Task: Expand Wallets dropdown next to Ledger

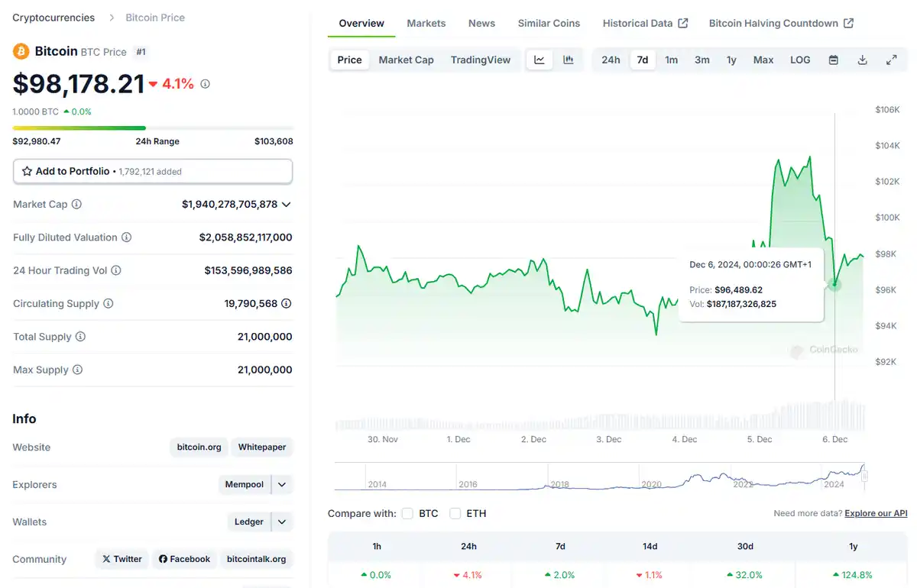Action: point(282,522)
